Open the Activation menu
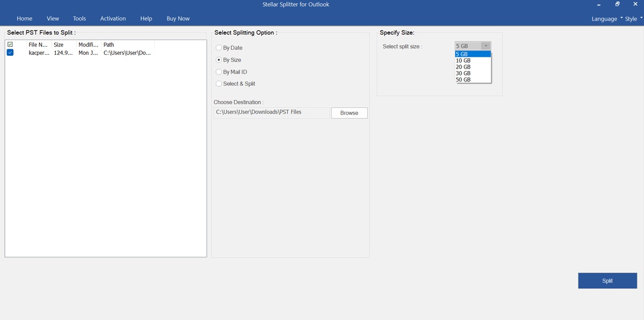 tap(113, 18)
